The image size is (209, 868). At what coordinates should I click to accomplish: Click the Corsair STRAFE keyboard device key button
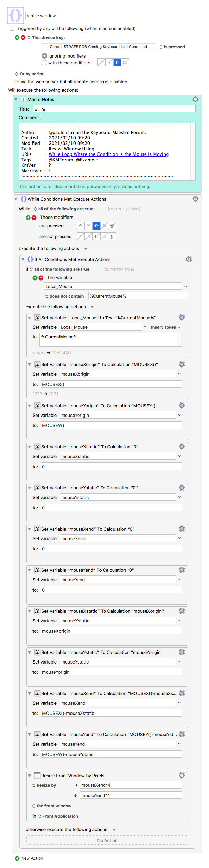[99, 47]
